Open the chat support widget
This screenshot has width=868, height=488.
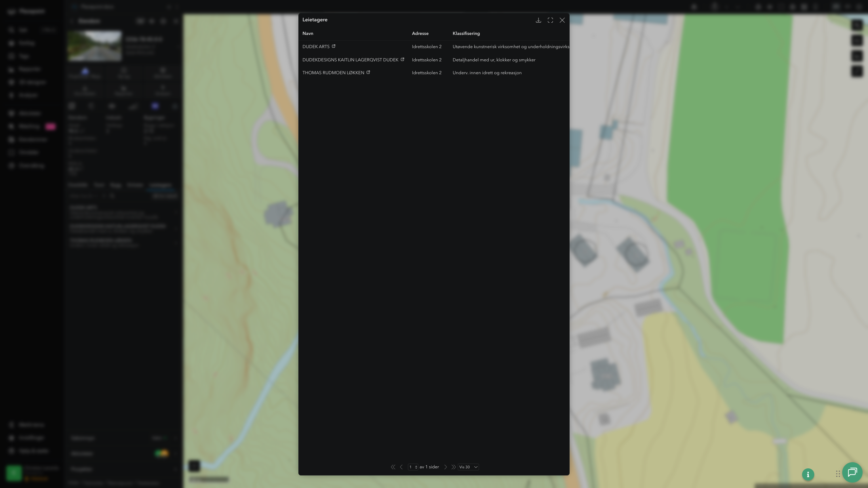pos(852,472)
